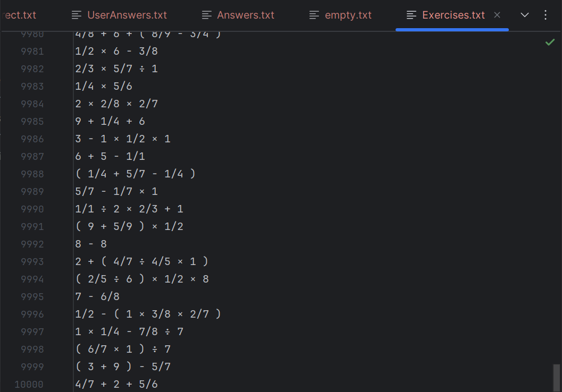The image size is (562, 392).
Task: Click the line '6 + 5 - 1/1'
Action: (110, 157)
